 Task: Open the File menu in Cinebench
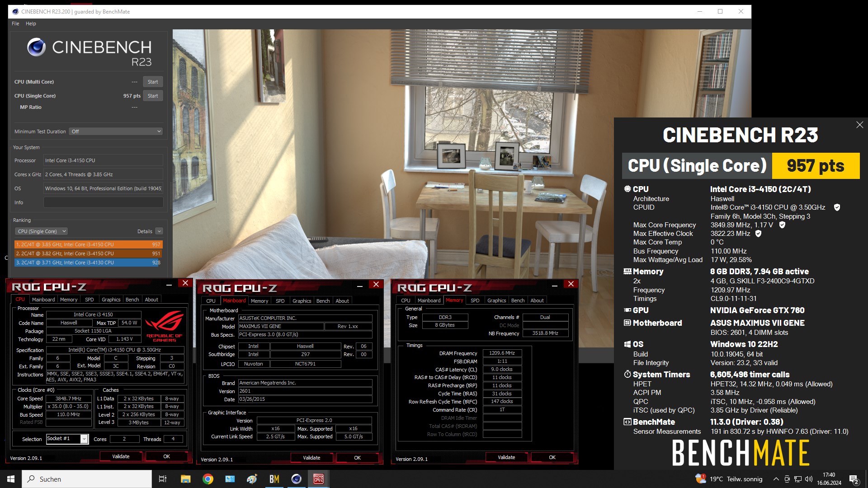pos(15,23)
